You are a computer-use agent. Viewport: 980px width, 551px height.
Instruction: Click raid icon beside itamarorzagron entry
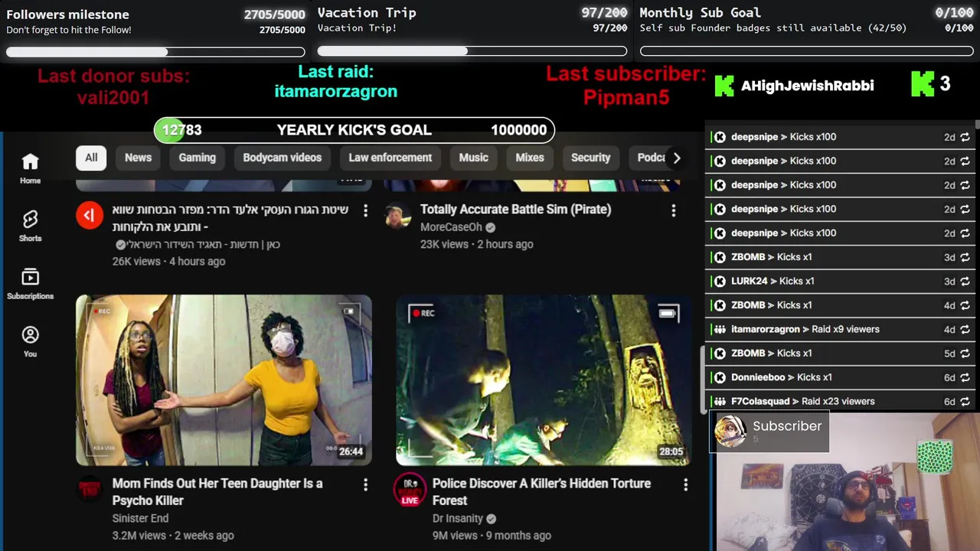[720, 329]
